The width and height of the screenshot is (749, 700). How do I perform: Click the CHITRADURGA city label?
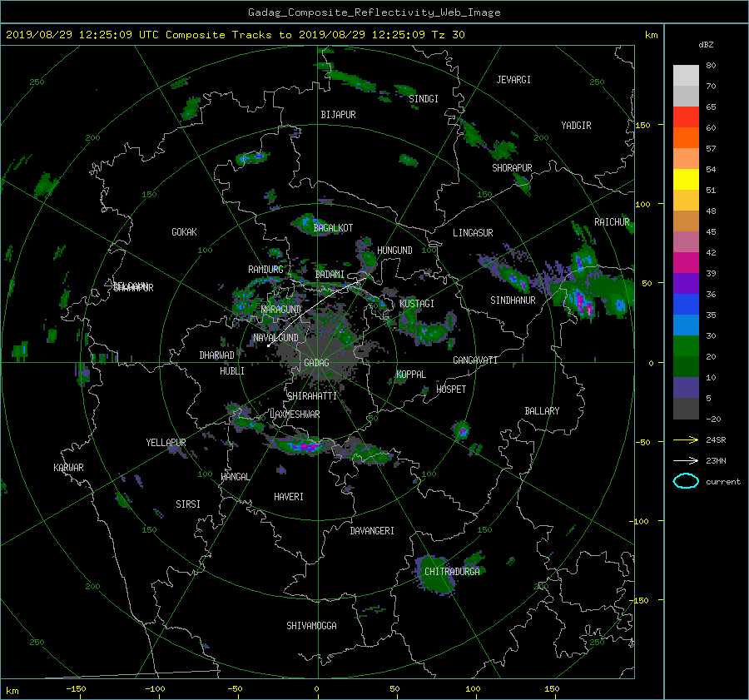pyautogui.click(x=452, y=572)
